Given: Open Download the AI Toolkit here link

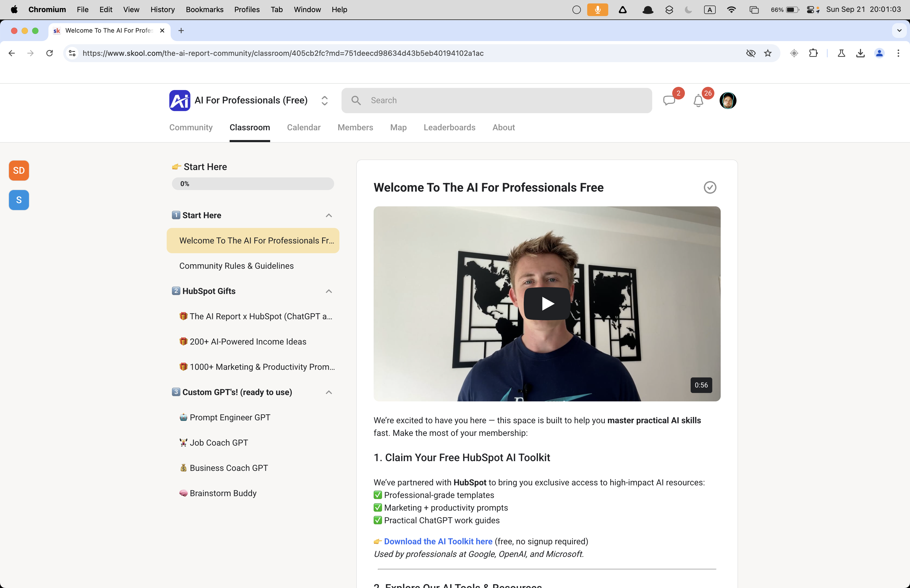Looking at the screenshot, I should (438, 541).
